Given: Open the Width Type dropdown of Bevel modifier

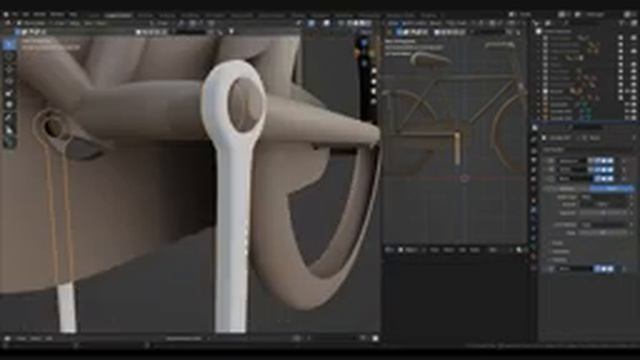Looking at the screenshot, I should 605,197.
